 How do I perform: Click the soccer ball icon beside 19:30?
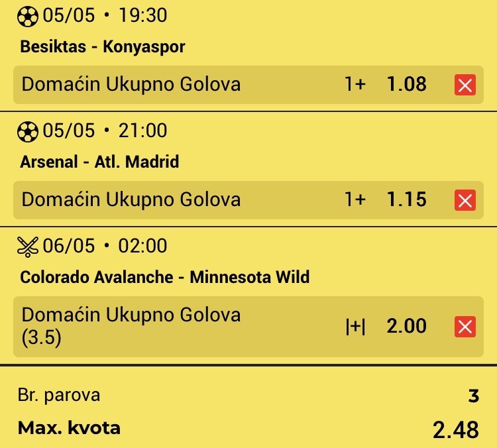[x=28, y=17]
